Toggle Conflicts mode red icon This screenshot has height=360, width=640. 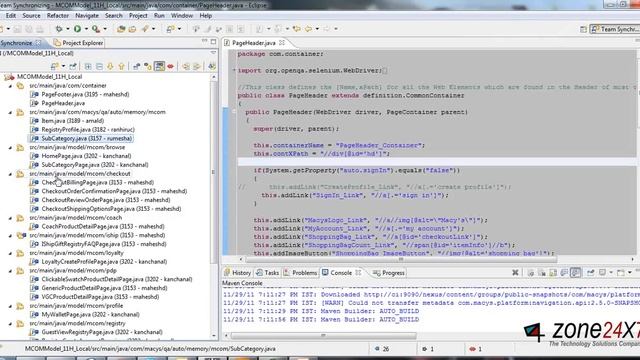click(x=171, y=66)
